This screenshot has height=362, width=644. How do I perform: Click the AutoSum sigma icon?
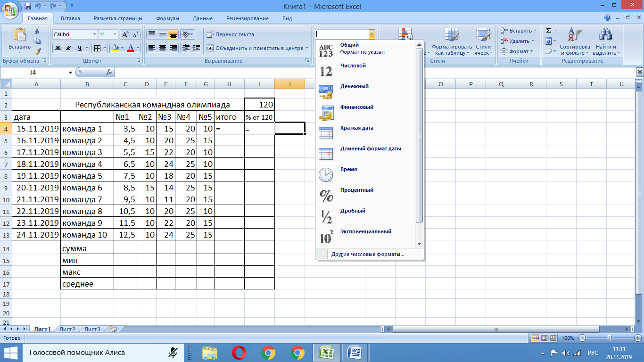tap(548, 31)
